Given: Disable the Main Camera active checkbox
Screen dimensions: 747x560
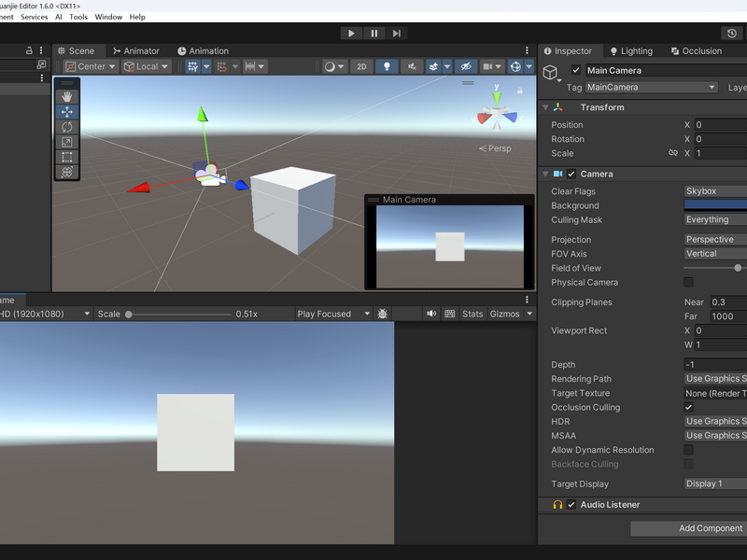Looking at the screenshot, I should (576, 71).
